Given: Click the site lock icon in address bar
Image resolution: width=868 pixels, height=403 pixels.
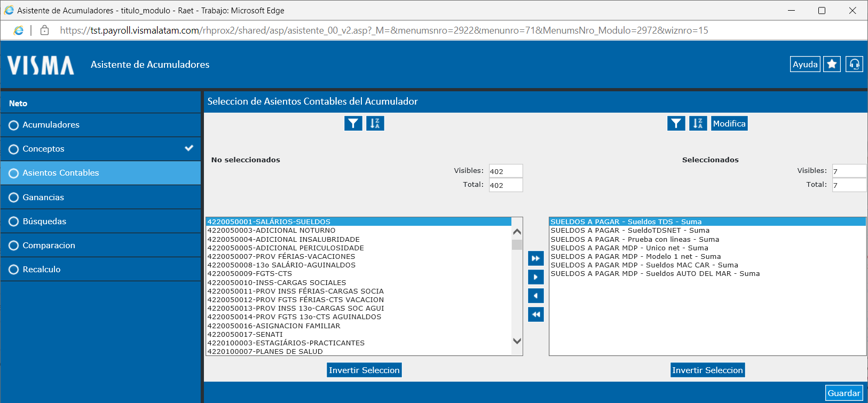Looking at the screenshot, I should [45, 30].
